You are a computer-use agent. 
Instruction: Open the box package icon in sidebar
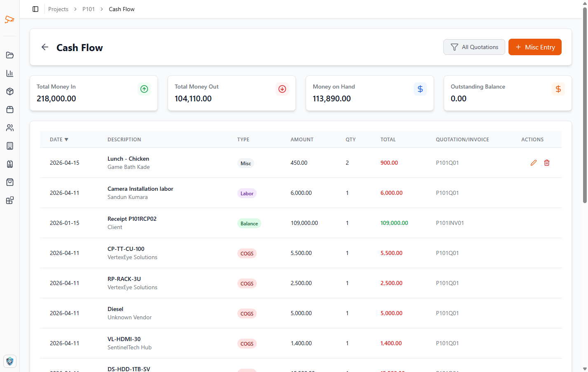point(10,91)
